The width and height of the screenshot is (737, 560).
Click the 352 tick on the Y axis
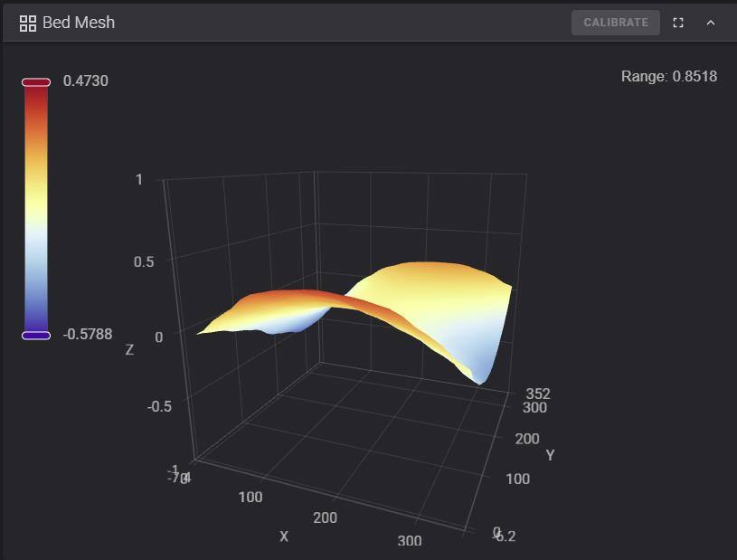pos(537,394)
